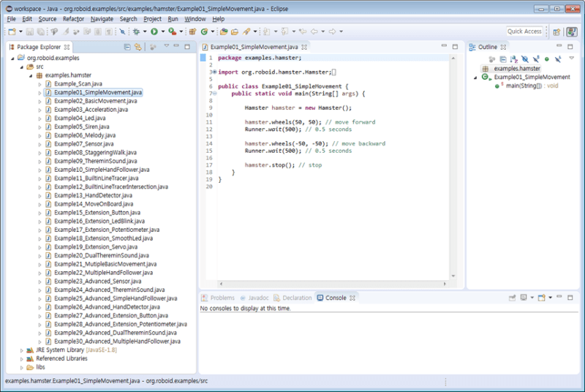Expand the libs folder node
This screenshot has width=585, height=392.
point(22,367)
